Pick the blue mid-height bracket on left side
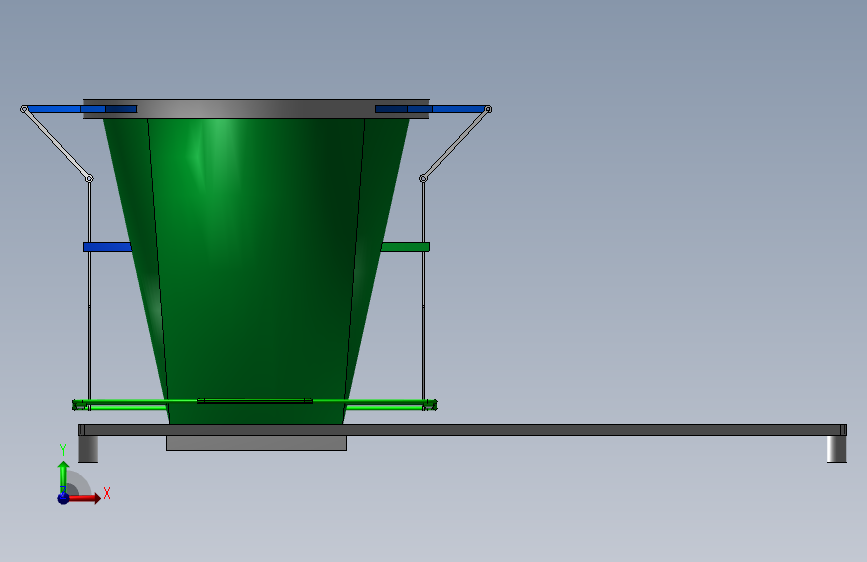Image resolution: width=867 pixels, height=562 pixels. [x=107, y=247]
